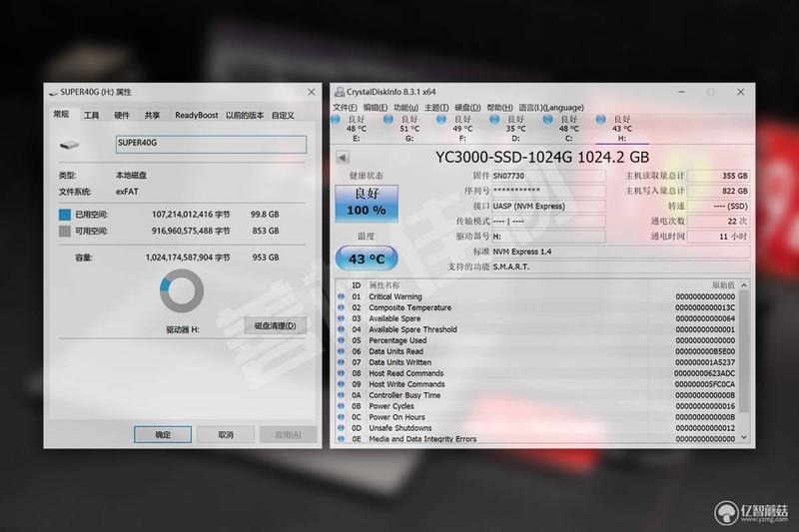Viewport: 799px width, 532px height.
Task: Click power on count value 22 次
Action: pos(718,221)
